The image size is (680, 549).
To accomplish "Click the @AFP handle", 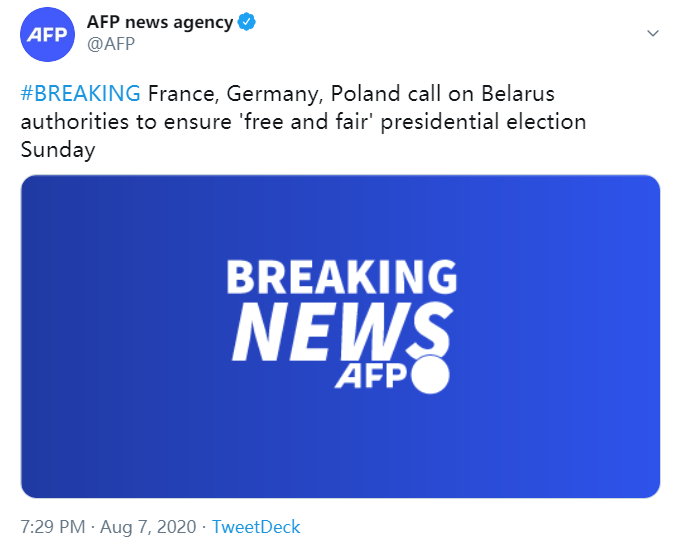I will click(113, 45).
